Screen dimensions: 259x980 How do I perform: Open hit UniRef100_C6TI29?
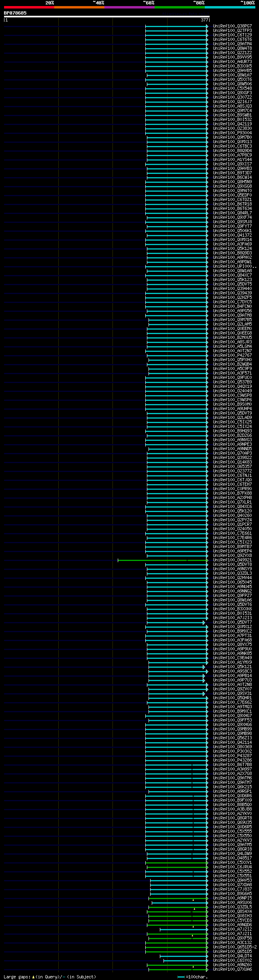(x=232, y=35)
